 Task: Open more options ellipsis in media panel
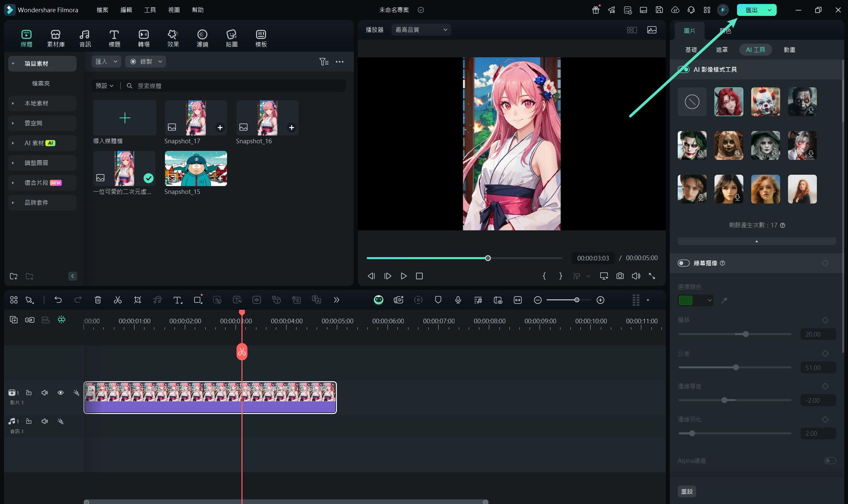[340, 62]
